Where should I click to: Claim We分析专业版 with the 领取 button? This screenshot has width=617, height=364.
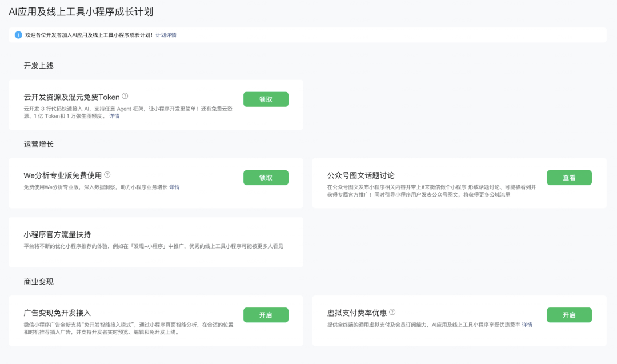pyautogui.click(x=266, y=177)
